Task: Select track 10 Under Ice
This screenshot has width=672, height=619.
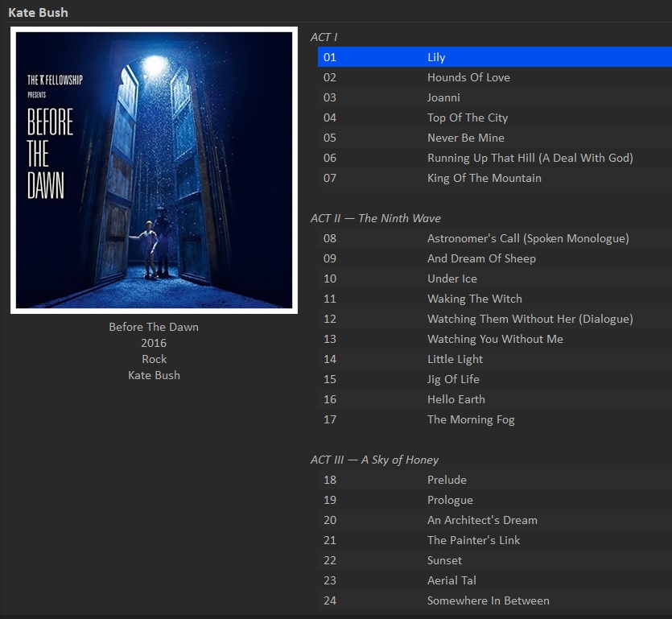Action: point(495,279)
